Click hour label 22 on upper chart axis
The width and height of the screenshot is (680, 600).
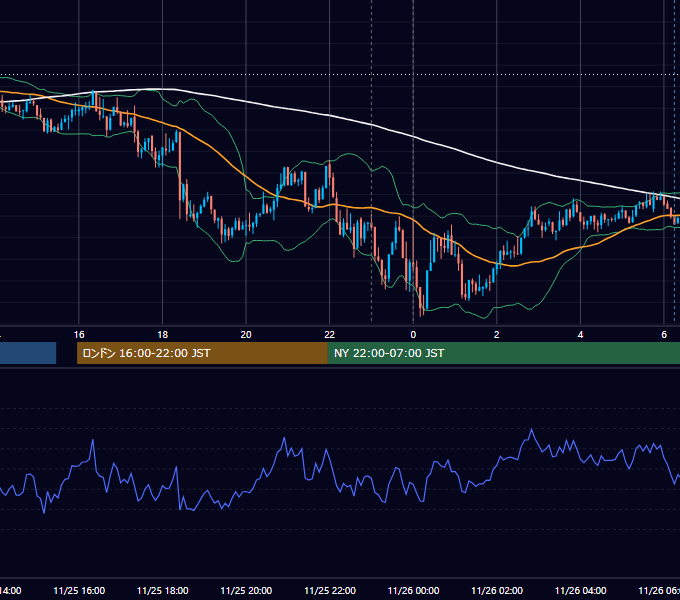[330, 335]
